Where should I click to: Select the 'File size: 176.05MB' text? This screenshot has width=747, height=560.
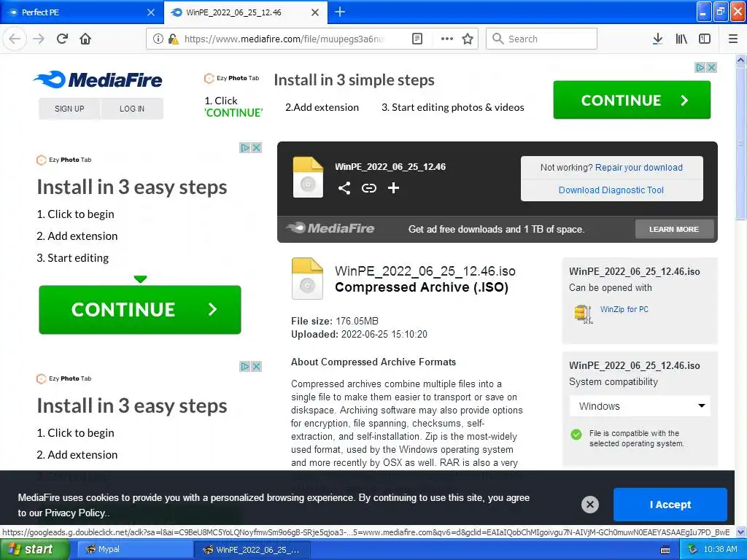pyautogui.click(x=335, y=321)
